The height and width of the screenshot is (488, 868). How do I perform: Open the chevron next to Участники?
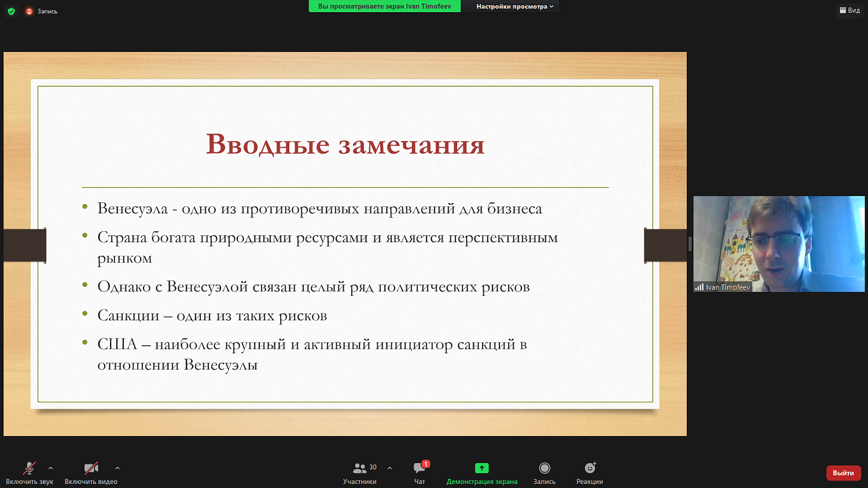pos(389,469)
